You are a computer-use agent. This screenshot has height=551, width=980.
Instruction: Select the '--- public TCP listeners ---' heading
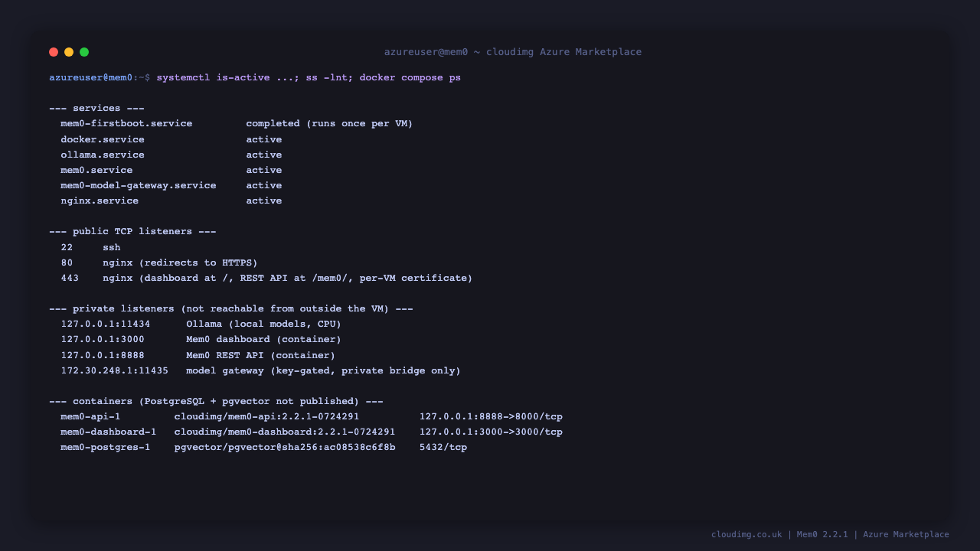[x=132, y=232]
